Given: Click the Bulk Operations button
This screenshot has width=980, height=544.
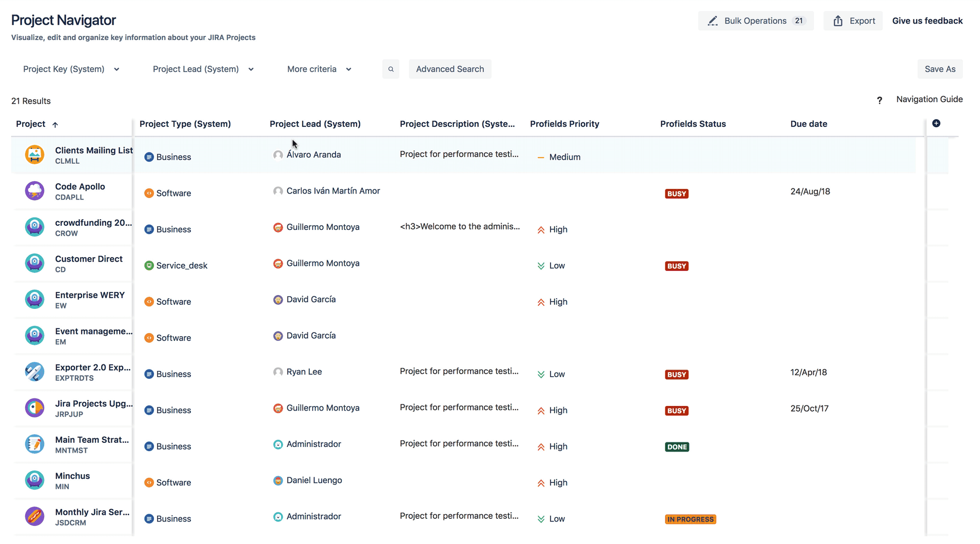Looking at the screenshot, I should tap(756, 21).
